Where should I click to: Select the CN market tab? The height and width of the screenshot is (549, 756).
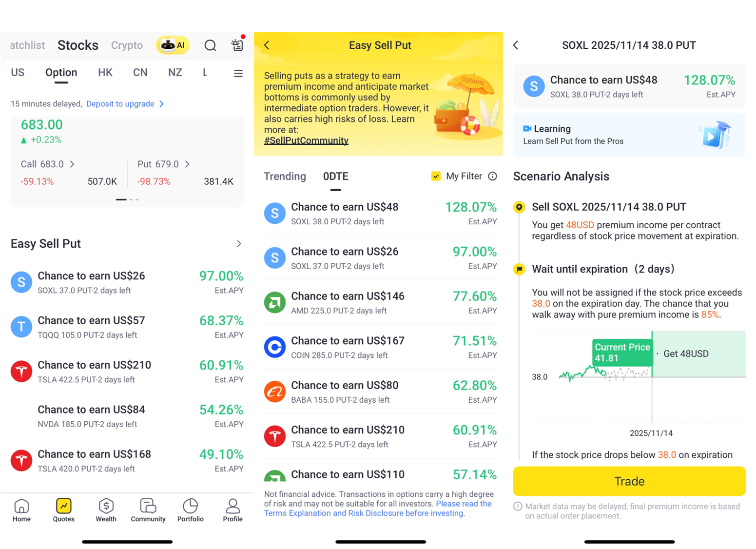coord(140,73)
